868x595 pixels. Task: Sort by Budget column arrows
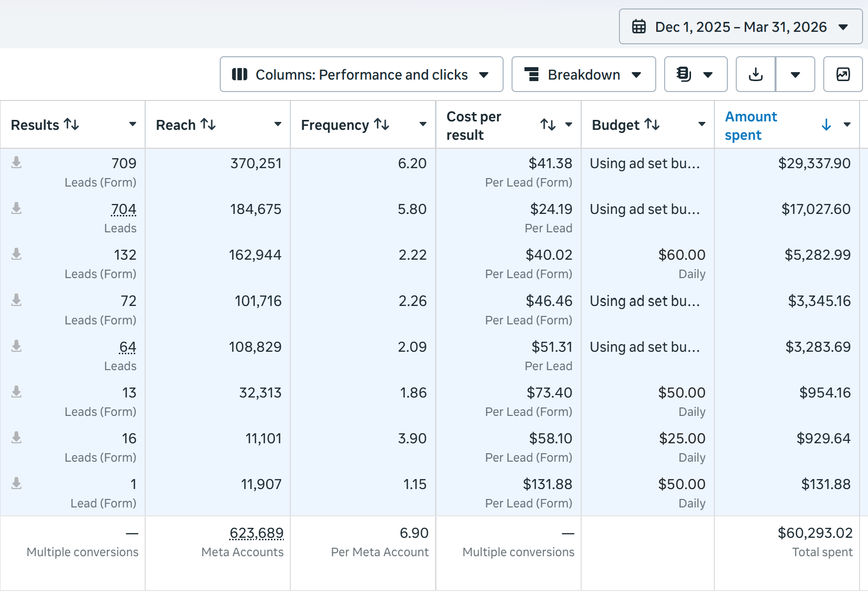point(652,124)
